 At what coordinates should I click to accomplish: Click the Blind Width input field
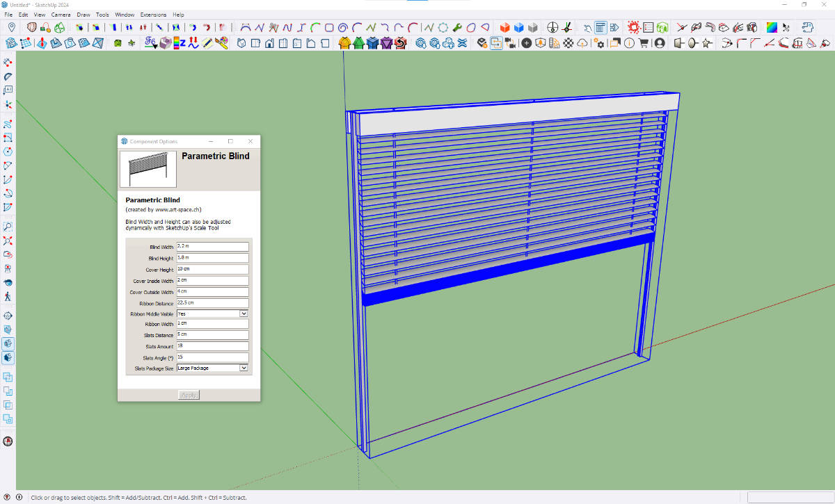point(212,247)
